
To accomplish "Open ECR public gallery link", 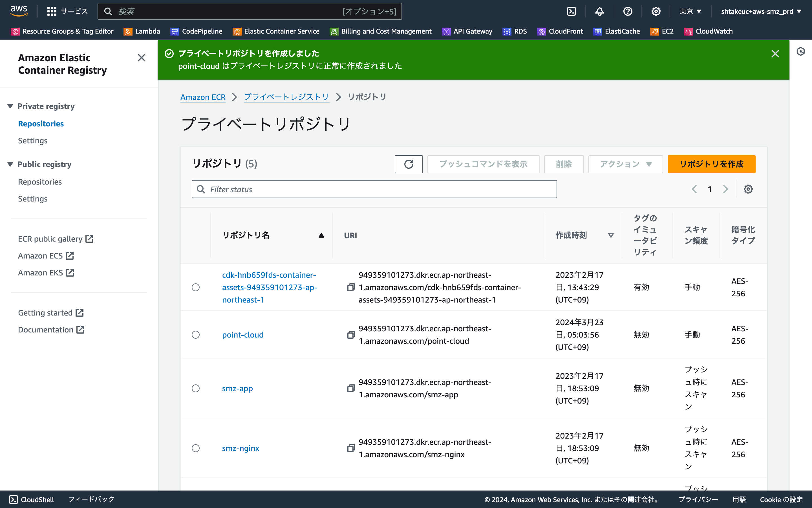I will pyautogui.click(x=56, y=239).
